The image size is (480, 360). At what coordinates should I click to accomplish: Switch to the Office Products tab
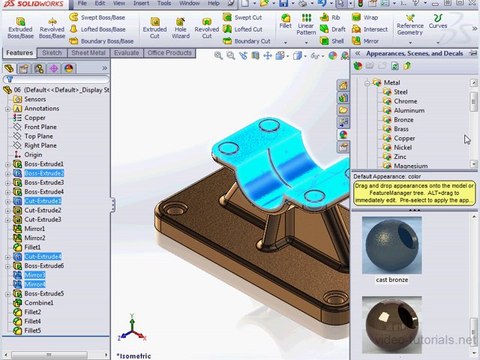click(x=169, y=53)
